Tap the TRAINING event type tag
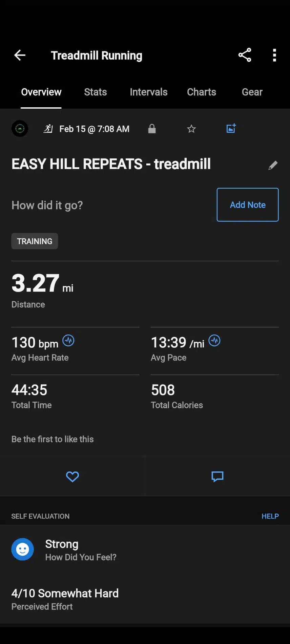Viewport: 290px width, 644px height. pos(35,241)
